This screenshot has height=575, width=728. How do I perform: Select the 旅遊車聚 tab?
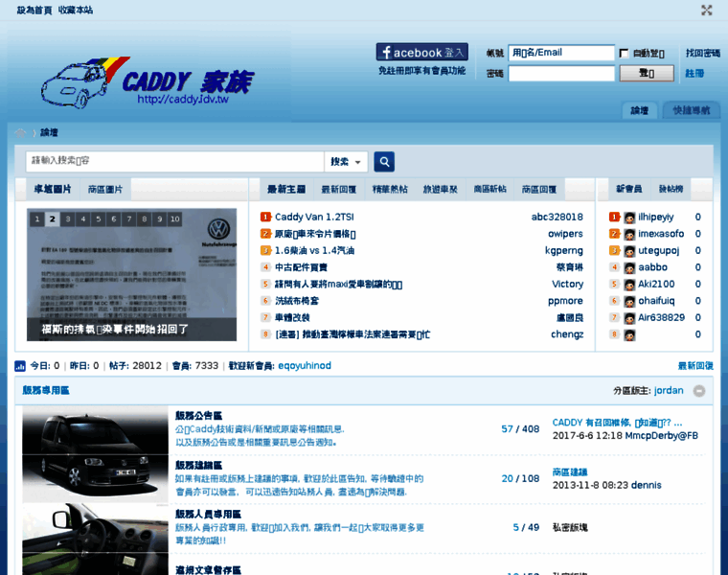tap(440, 189)
